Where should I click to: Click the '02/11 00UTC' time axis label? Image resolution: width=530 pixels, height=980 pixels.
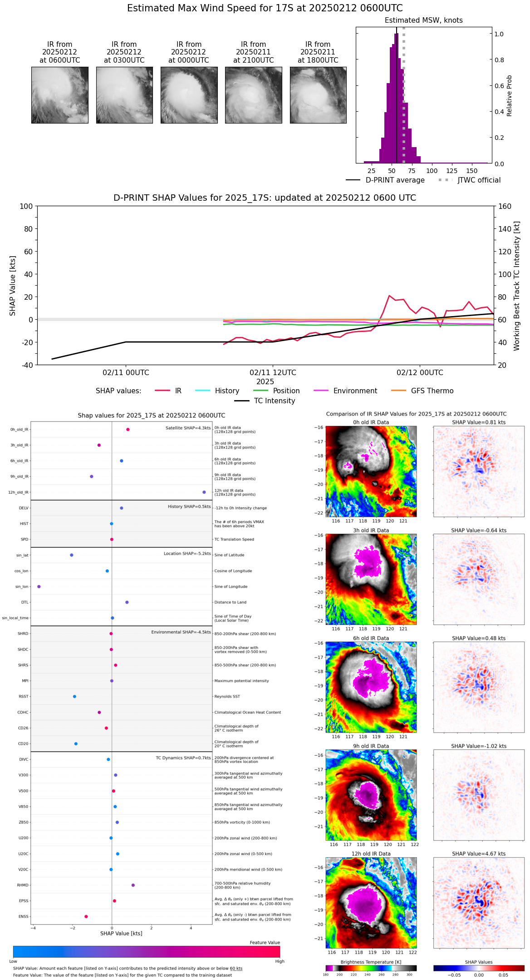point(126,372)
